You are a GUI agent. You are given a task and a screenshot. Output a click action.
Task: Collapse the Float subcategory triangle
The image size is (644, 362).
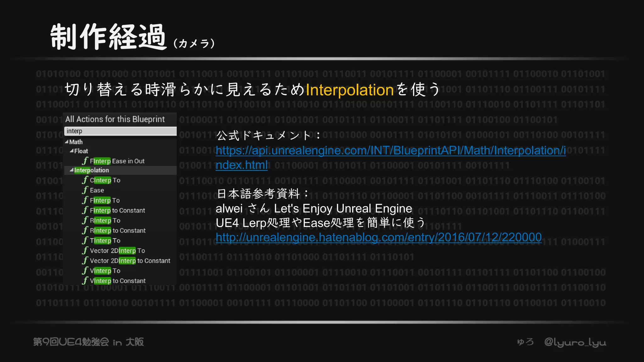(72, 151)
